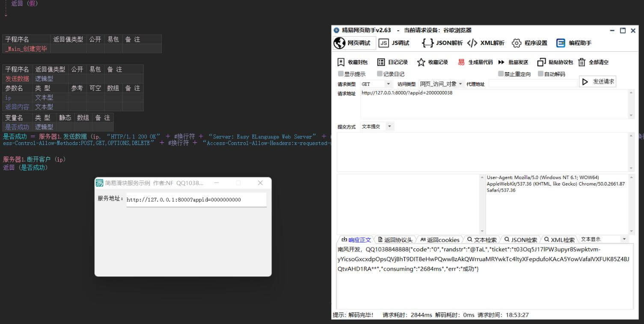This screenshot has width=644, height=324.
Task: Click the 批量发送 fast-forward icon
Action: (502, 62)
